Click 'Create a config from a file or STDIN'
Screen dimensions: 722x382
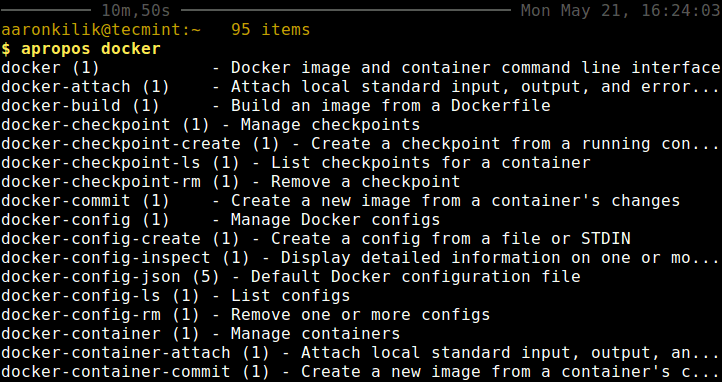point(451,239)
